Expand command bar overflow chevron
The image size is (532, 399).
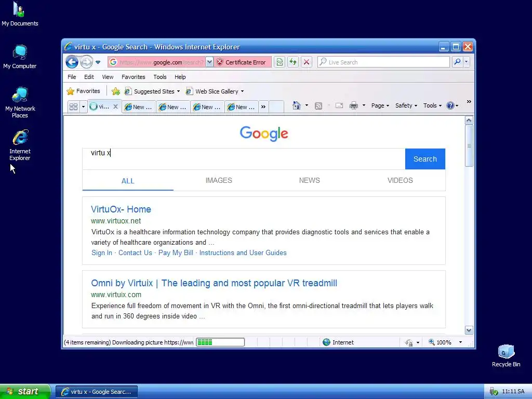tap(469, 101)
